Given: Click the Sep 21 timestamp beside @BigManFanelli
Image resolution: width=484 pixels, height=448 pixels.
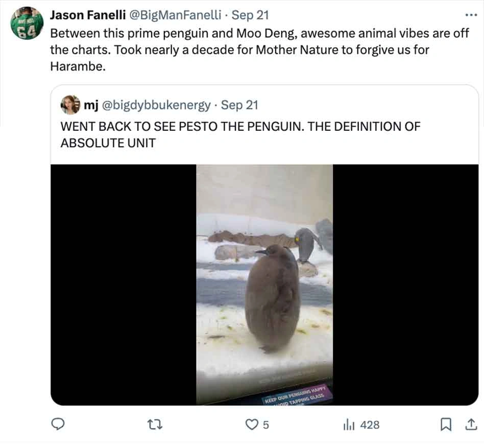Looking at the screenshot, I should pyautogui.click(x=250, y=15).
